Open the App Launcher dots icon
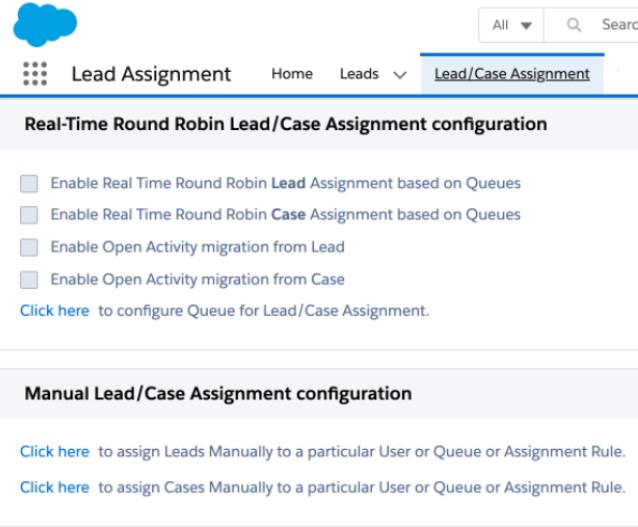 tap(35, 74)
